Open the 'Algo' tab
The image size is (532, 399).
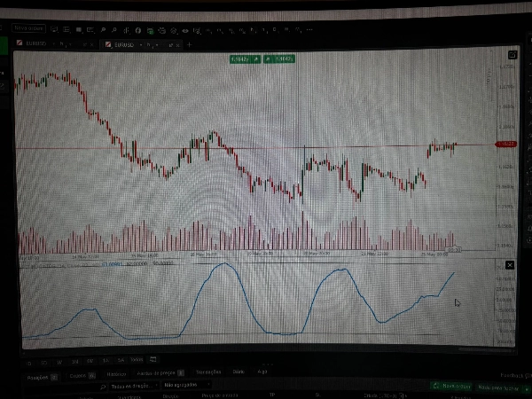point(262,372)
